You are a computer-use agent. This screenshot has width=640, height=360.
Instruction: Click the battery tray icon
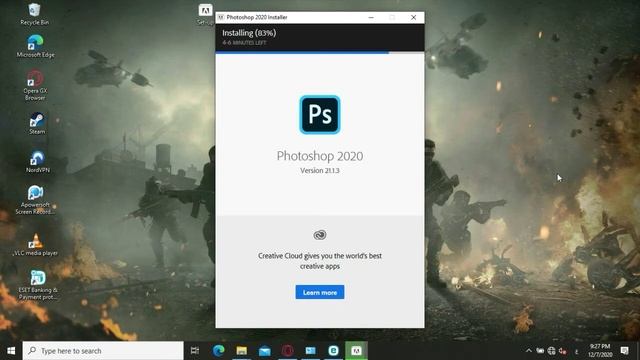(540, 351)
